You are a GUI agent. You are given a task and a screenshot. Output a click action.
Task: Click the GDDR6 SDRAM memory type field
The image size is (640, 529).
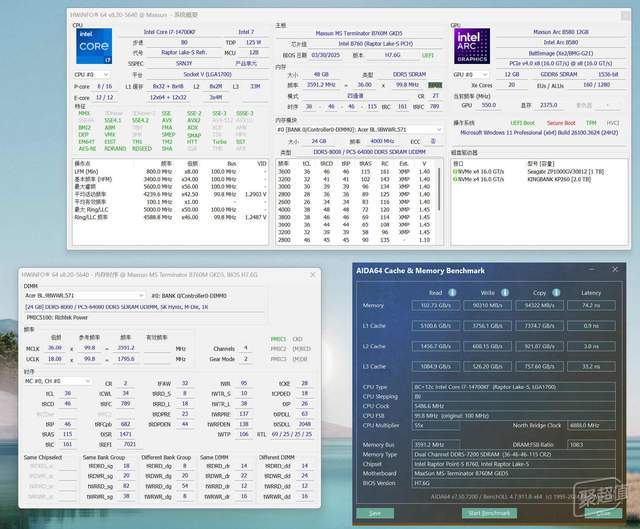pyautogui.click(x=559, y=75)
